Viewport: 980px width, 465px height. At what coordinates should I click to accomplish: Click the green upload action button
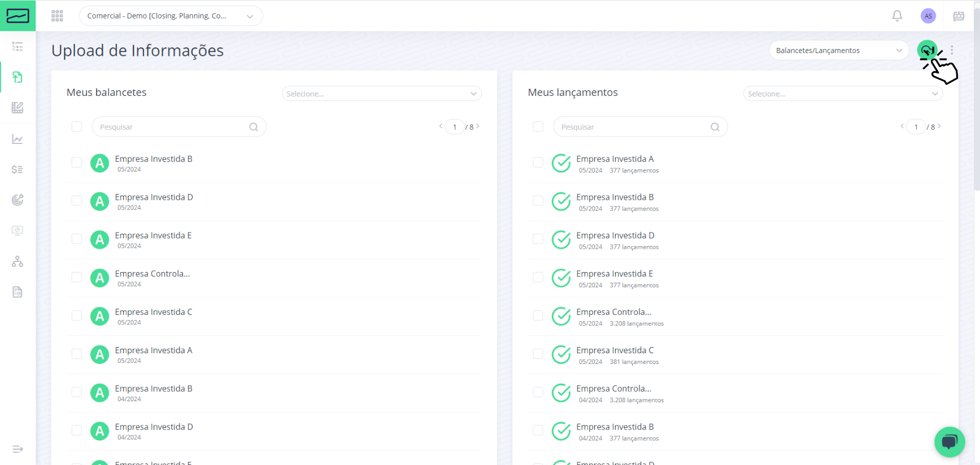click(x=927, y=50)
